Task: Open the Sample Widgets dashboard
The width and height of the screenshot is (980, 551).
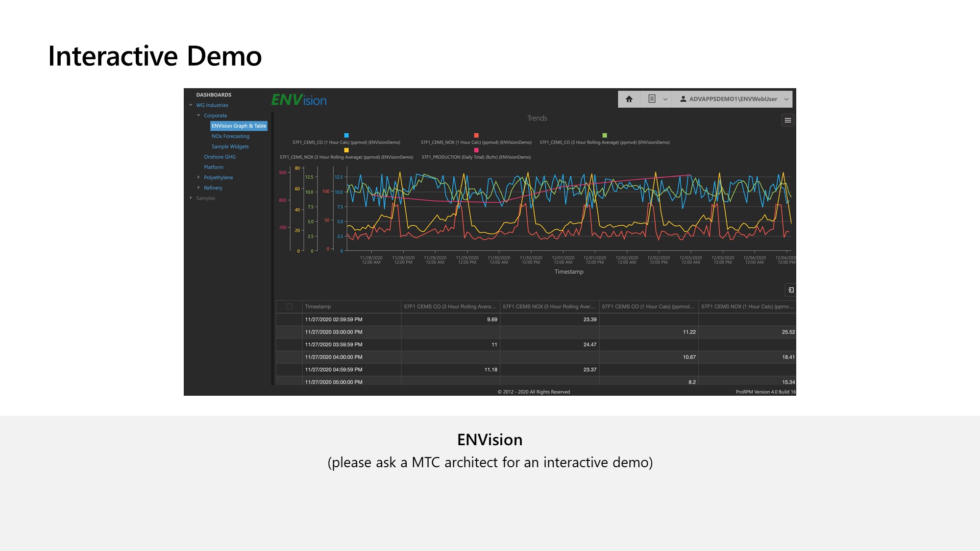Action: coord(230,146)
